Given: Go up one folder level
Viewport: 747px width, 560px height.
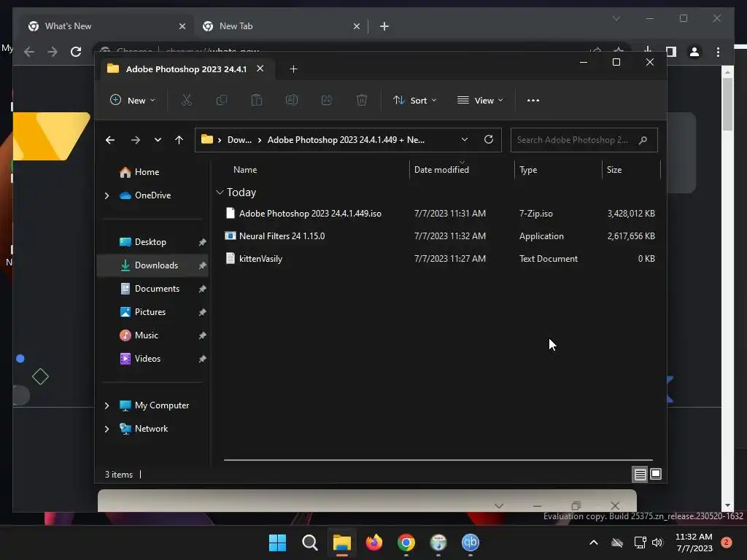Looking at the screenshot, I should pyautogui.click(x=179, y=140).
